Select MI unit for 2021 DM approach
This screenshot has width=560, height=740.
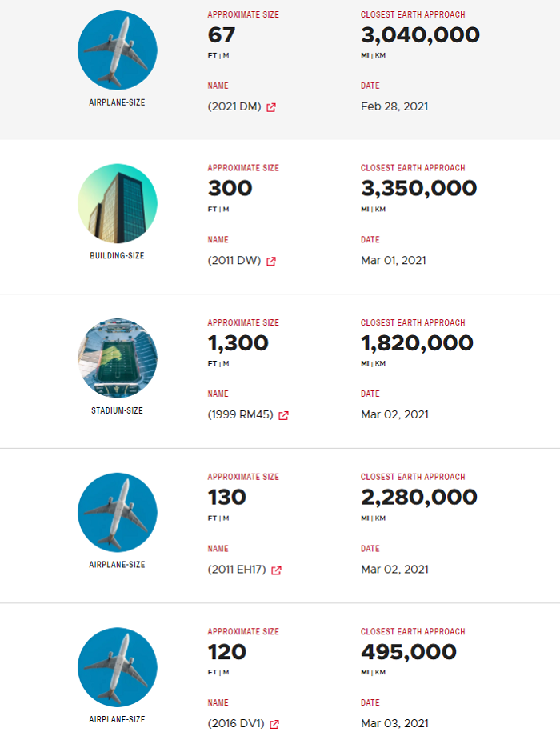(365, 55)
